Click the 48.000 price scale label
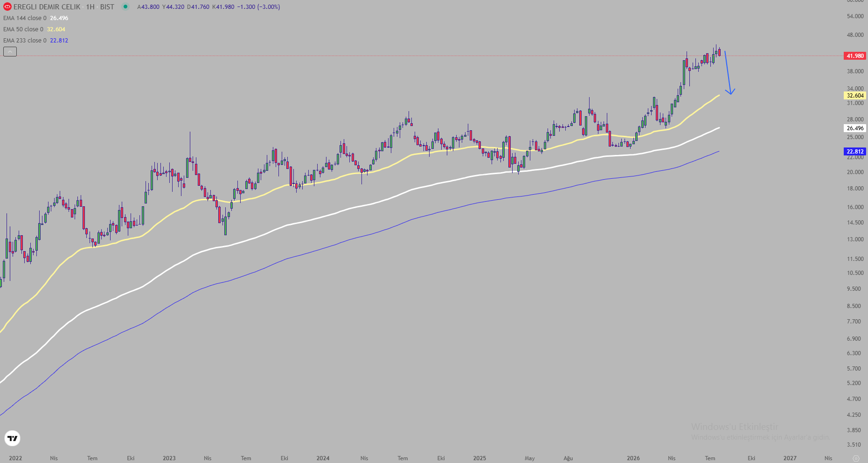The width and height of the screenshot is (868, 463). coord(855,35)
